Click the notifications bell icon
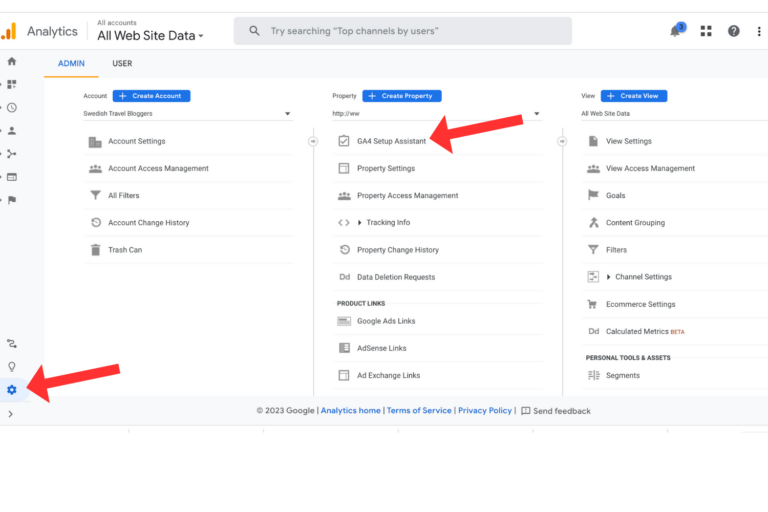Screen dimensions: 768x512 [x=676, y=31]
